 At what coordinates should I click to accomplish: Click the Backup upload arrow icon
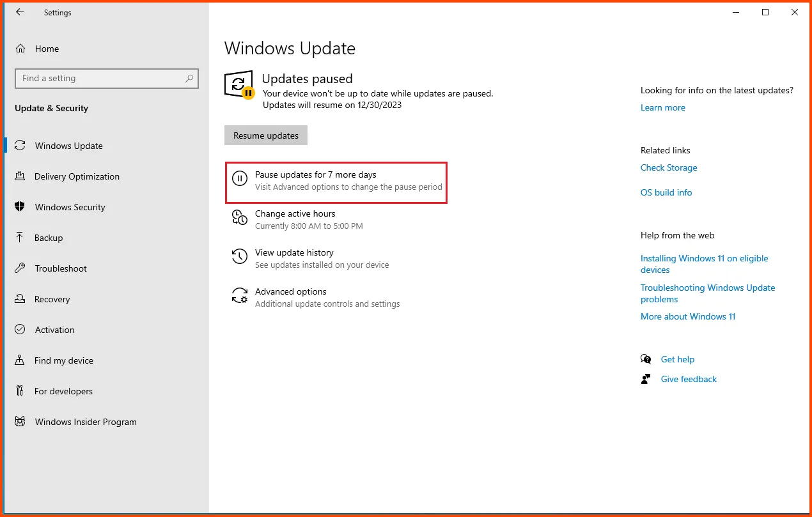(20, 238)
